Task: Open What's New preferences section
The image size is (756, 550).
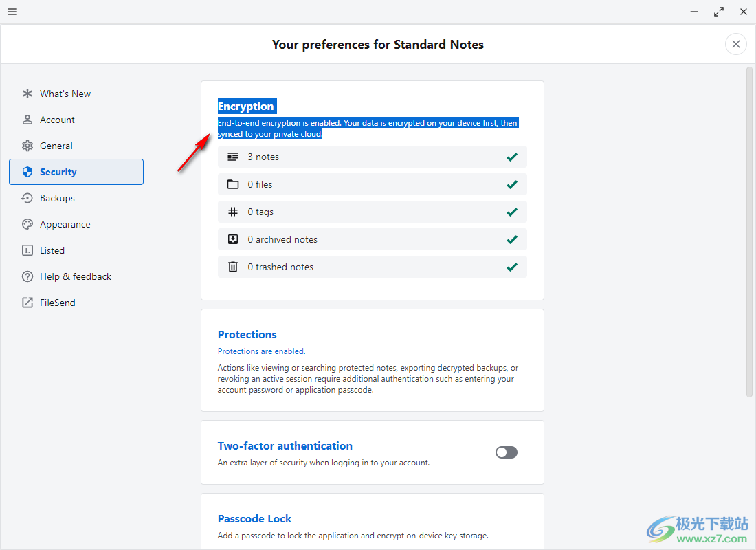Action: [x=76, y=93]
